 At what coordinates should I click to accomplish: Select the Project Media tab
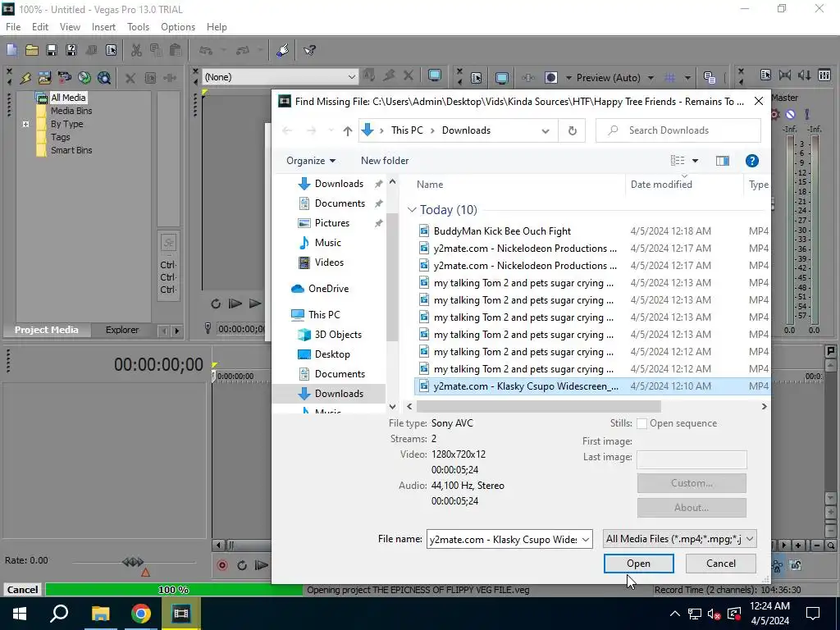point(47,330)
